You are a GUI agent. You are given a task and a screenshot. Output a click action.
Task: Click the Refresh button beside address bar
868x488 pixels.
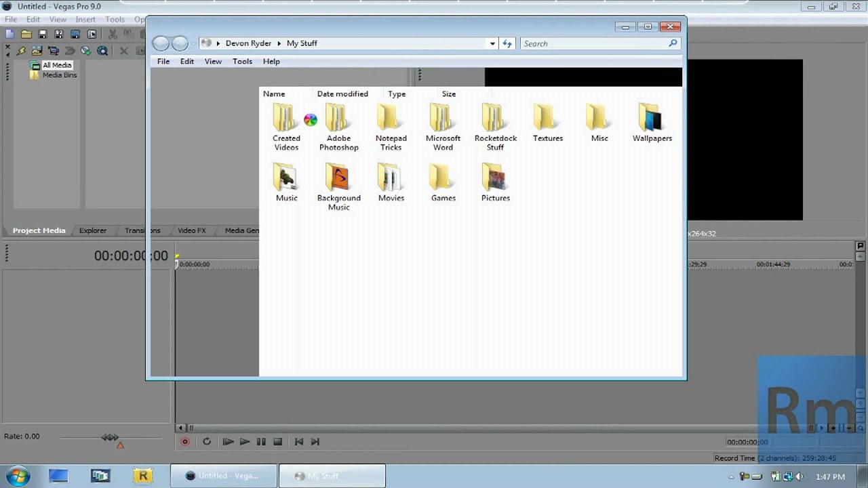[x=507, y=43]
